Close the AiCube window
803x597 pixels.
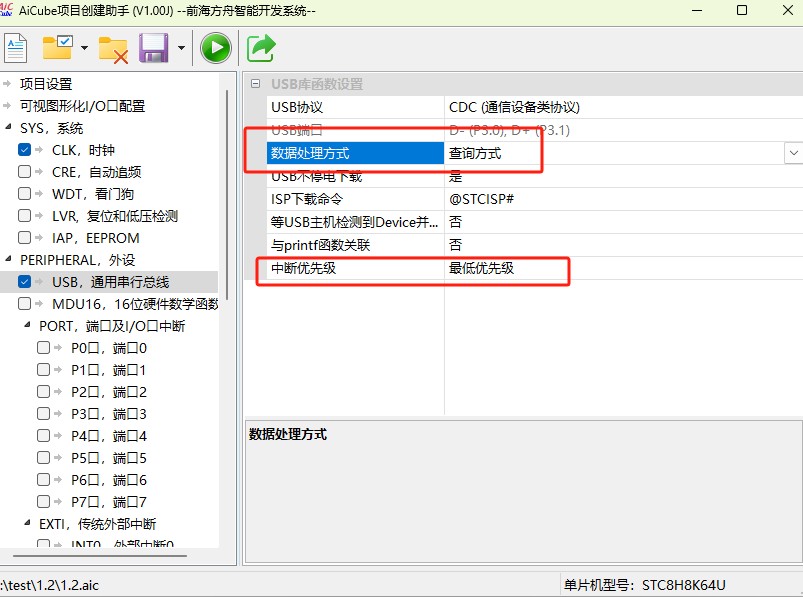tap(788, 10)
